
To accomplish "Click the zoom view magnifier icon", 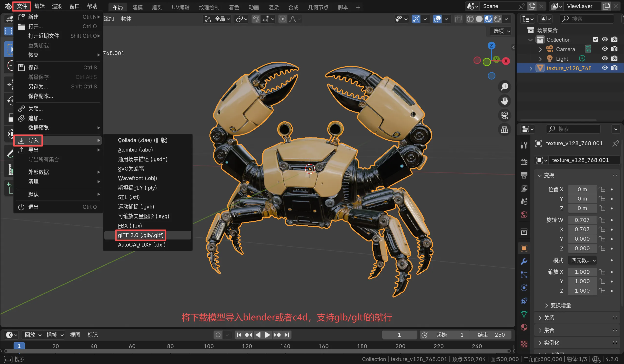I will pos(504,86).
